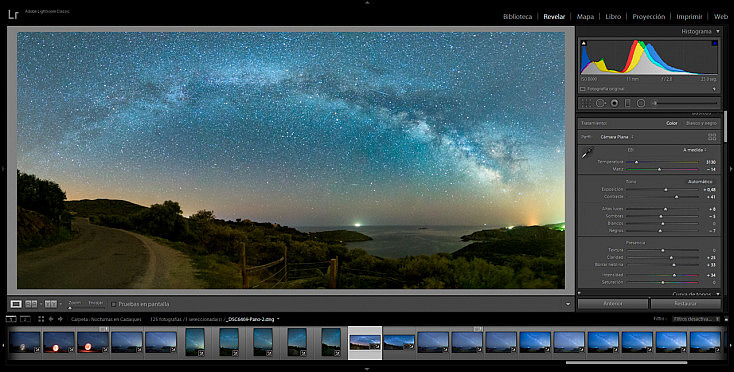The image size is (734, 372).
Task: Open the second window display 2 icon
Action: coord(26,319)
